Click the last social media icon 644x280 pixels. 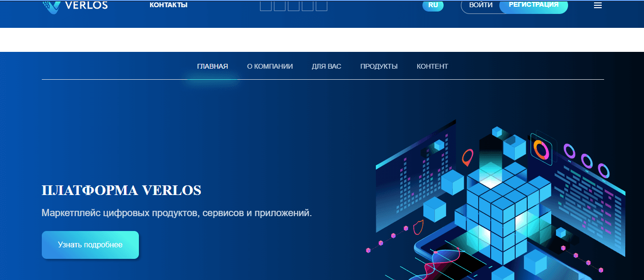321,6
